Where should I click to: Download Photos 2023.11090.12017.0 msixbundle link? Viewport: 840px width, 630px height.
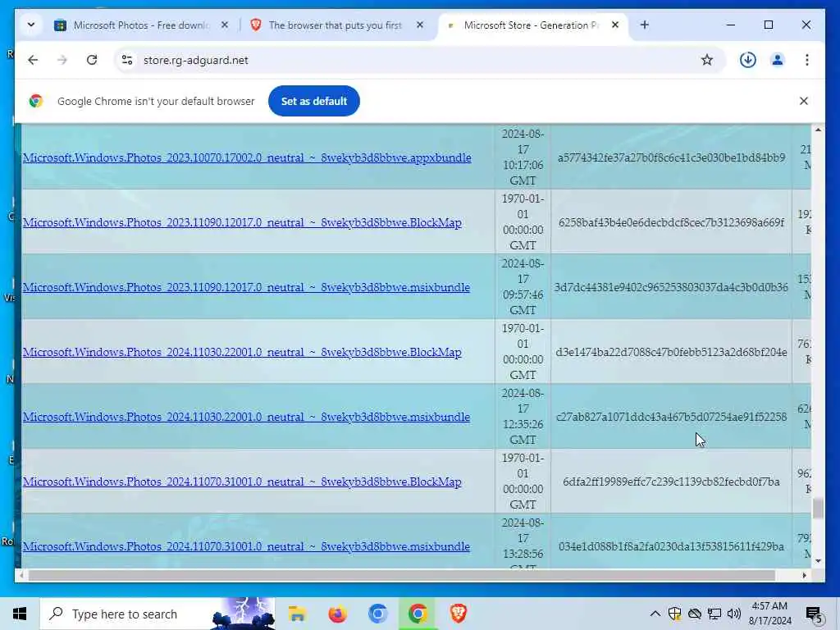tap(246, 287)
